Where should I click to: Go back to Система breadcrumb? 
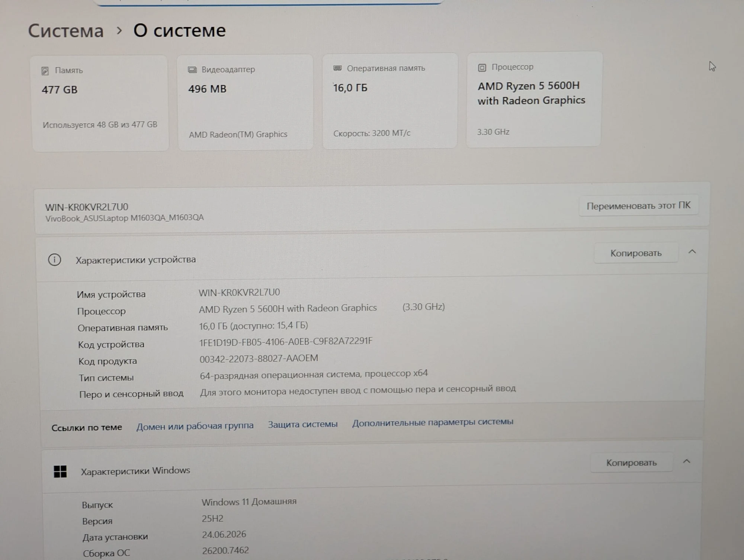click(66, 30)
